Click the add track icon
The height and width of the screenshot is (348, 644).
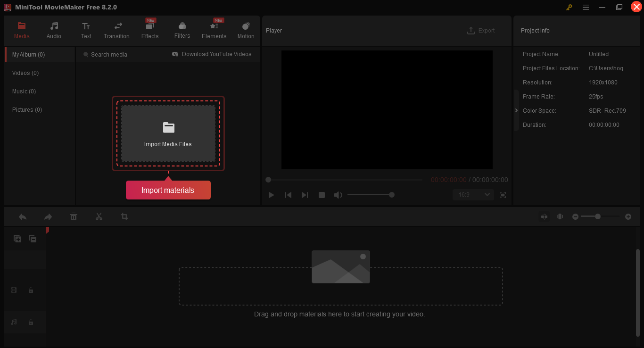(17, 239)
